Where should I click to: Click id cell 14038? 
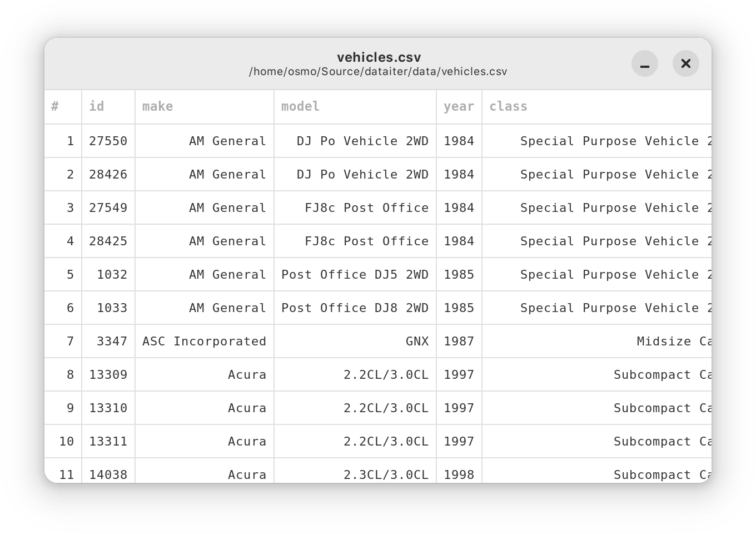(108, 474)
